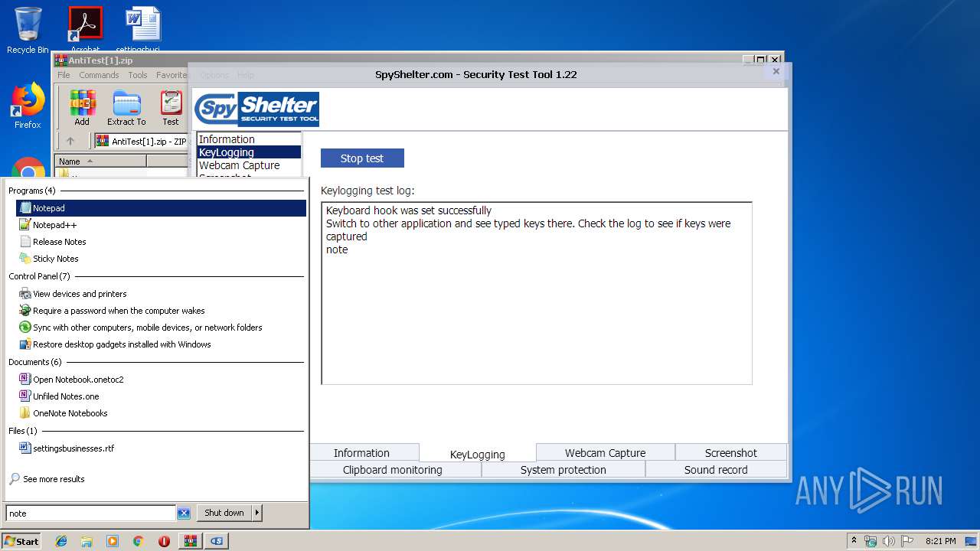Open WinRAR Favorites menu
This screenshot has width=980, height=551.
coord(171,75)
